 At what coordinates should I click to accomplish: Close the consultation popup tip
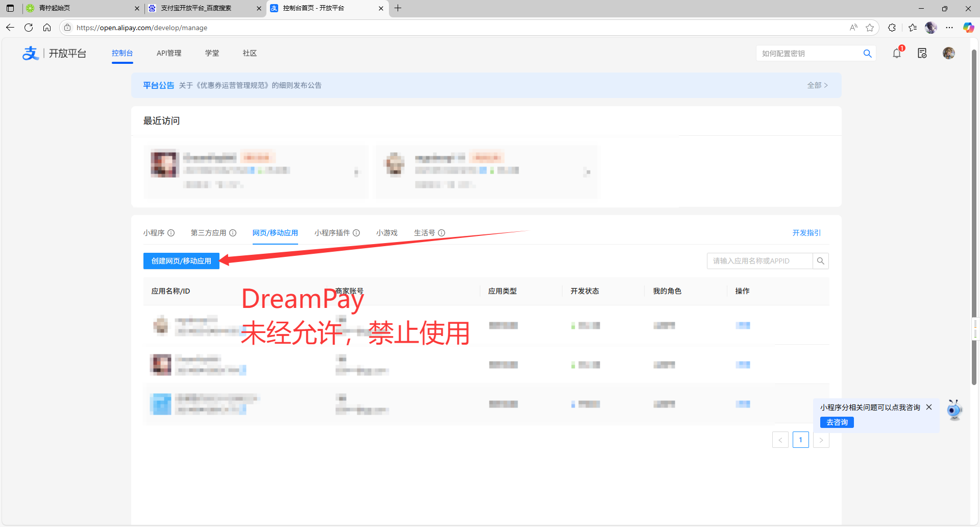[929, 407]
